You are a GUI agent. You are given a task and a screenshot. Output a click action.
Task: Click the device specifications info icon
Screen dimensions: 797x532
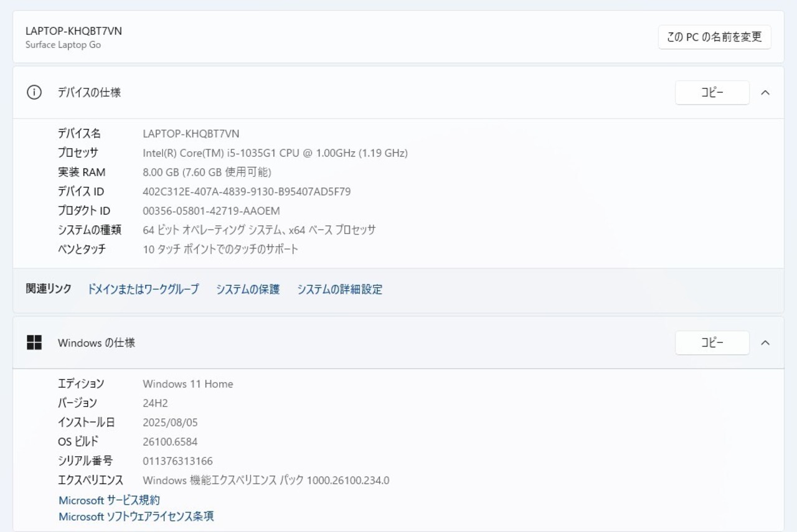coord(34,93)
